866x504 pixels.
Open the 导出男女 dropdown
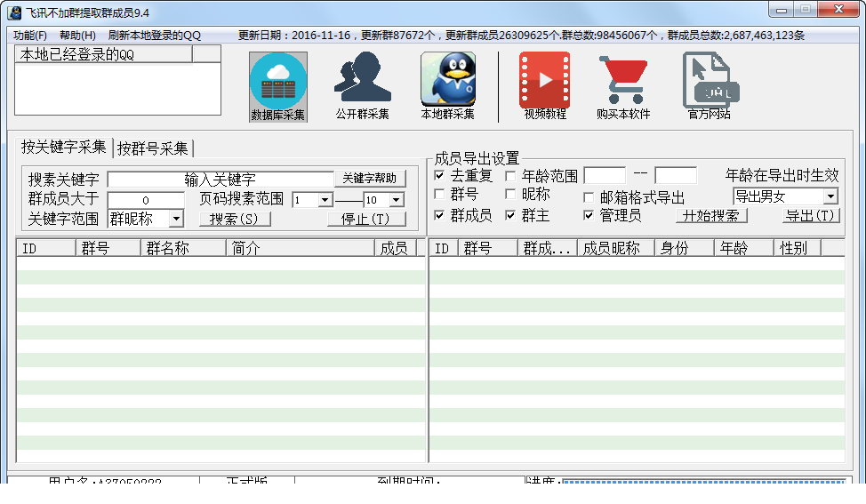tap(830, 196)
